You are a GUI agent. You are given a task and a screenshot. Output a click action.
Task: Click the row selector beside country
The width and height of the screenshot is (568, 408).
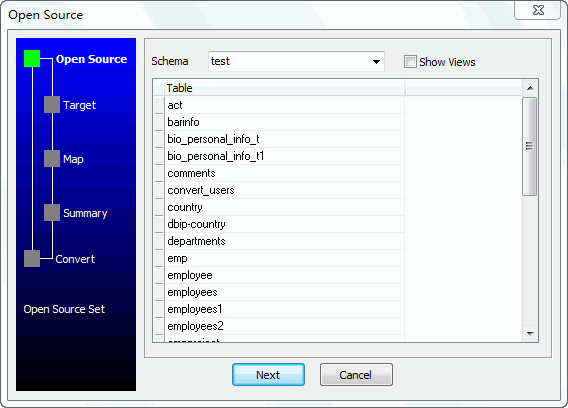pyautogui.click(x=159, y=207)
